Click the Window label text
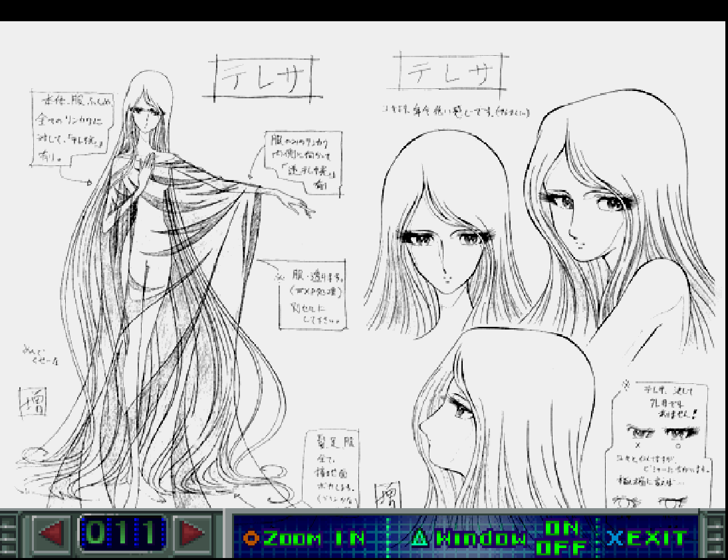Image resolution: width=728 pixels, height=560 pixels. click(481, 538)
